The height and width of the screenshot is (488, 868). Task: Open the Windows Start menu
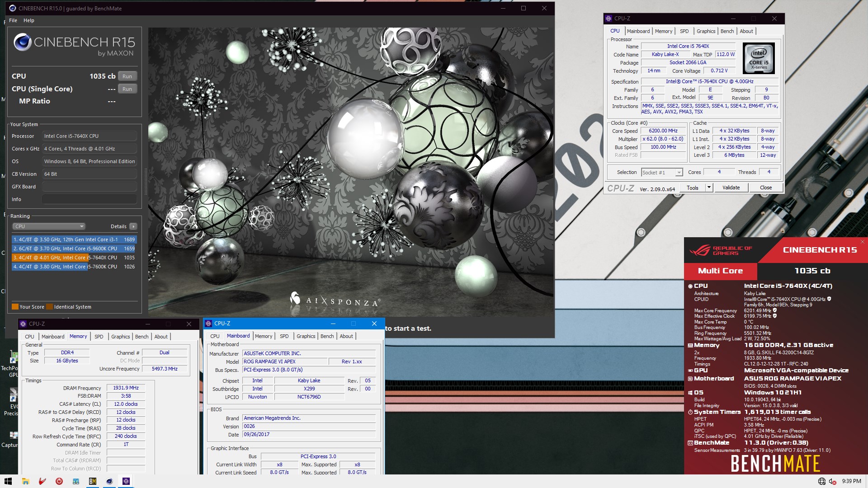pyautogui.click(x=8, y=481)
